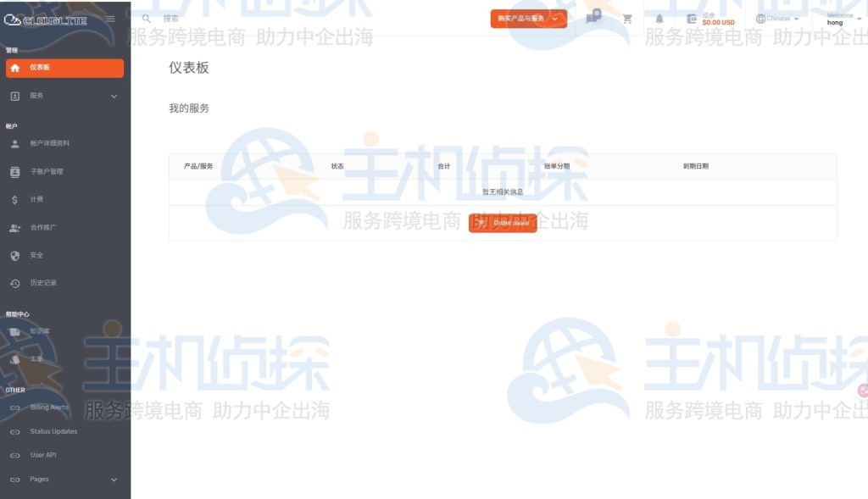Viewport: 868px width, 499px height.
Task: Open the 历史记录 history sidebar icon
Action: pos(14,283)
